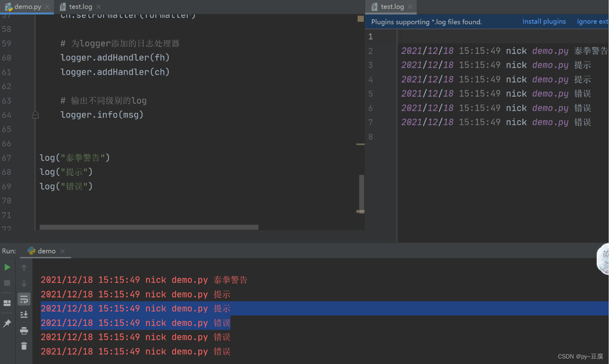Print the console output
Viewport: 610px width, 364px height.
pos(24,331)
